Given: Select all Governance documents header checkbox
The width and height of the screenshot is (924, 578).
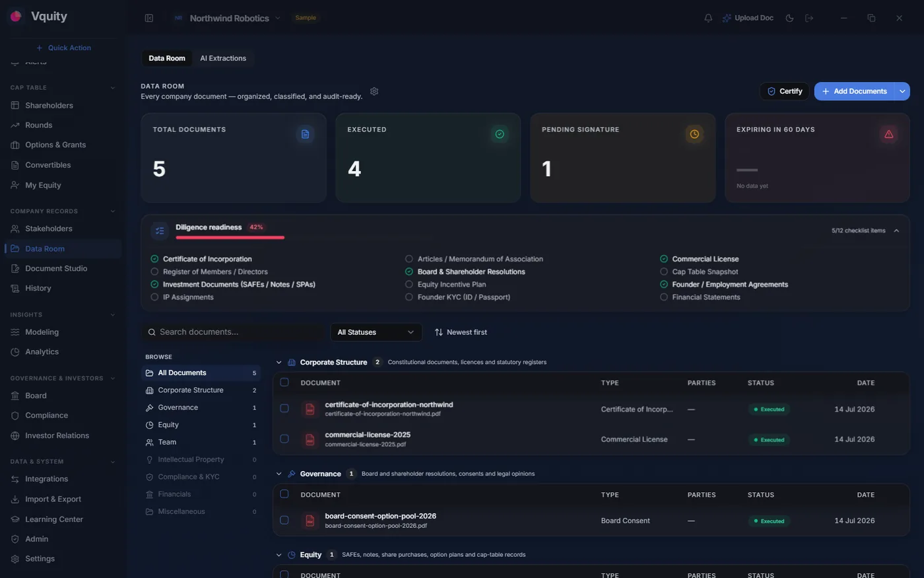Looking at the screenshot, I should pos(284,494).
